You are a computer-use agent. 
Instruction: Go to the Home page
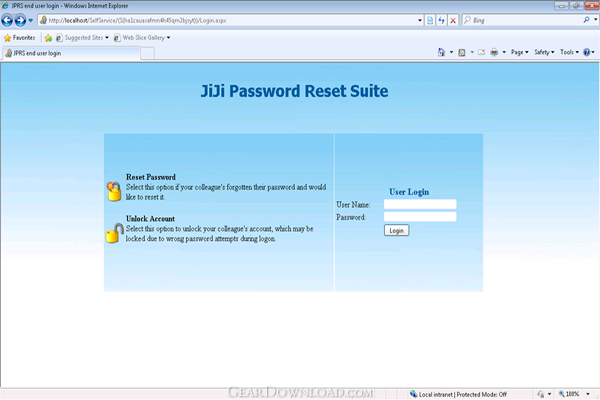441,52
